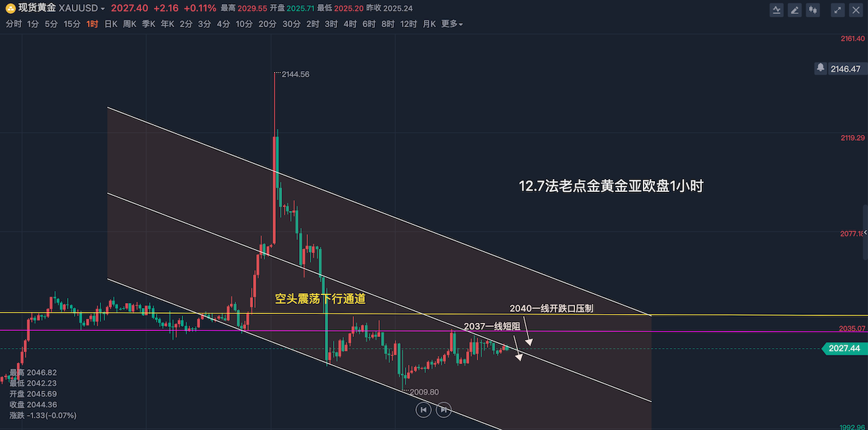The width and height of the screenshot is (868, 430).
Task: Switch to the 15分 timeframe
Action: (x=72, y=24)
